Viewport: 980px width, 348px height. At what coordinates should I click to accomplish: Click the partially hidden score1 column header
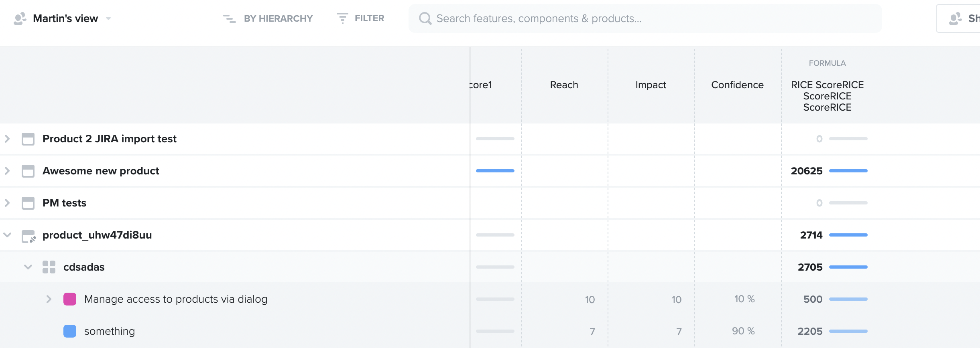[x=481, y=85]
